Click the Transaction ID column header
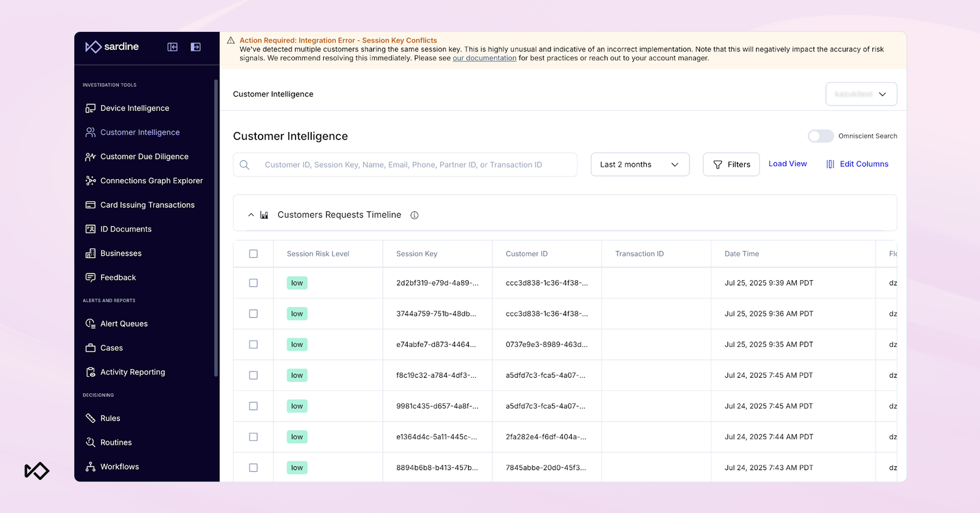The height and width of the screenshot is (513, 980). pos(639,254)
